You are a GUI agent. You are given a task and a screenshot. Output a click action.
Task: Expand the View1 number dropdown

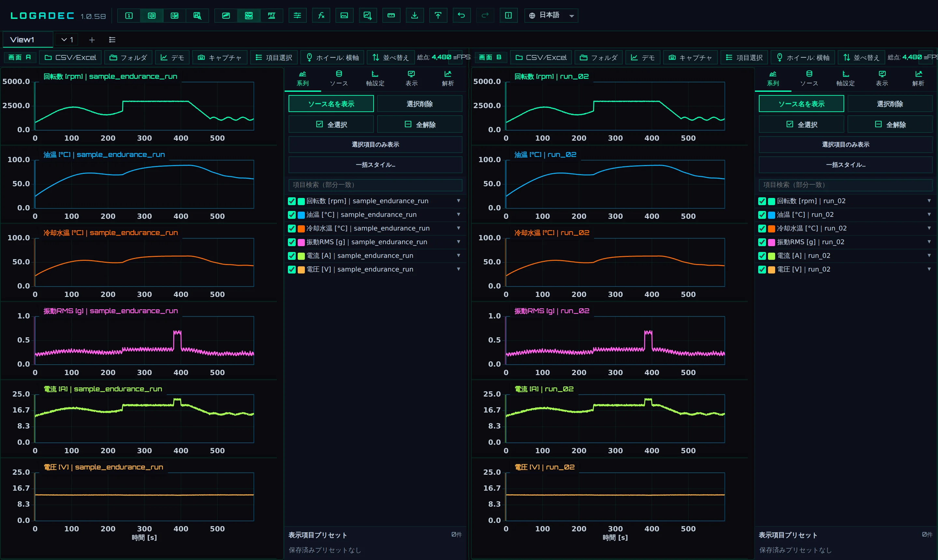click(x=67, y=40)
